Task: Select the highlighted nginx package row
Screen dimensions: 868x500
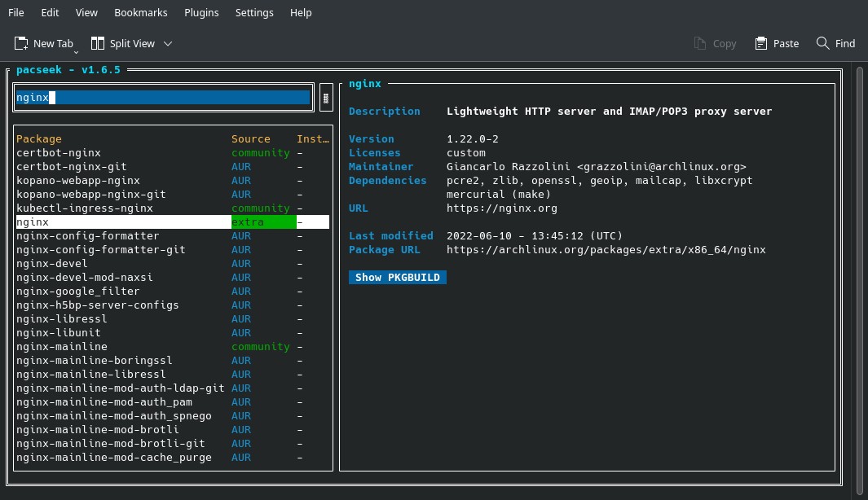Action: (173, 221)
